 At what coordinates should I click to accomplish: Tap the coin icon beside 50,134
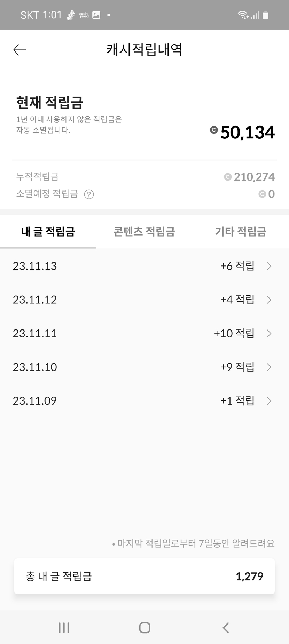click(214, 130)
